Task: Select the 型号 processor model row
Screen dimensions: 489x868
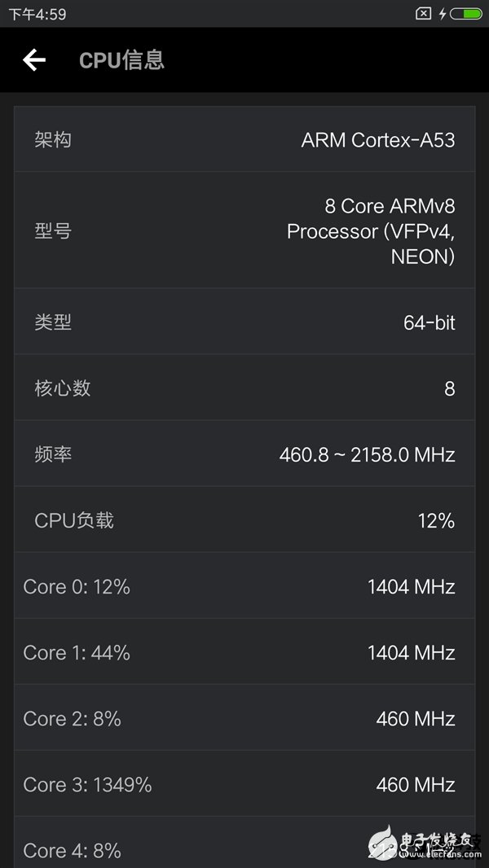Action: click(x=244, y=231)
